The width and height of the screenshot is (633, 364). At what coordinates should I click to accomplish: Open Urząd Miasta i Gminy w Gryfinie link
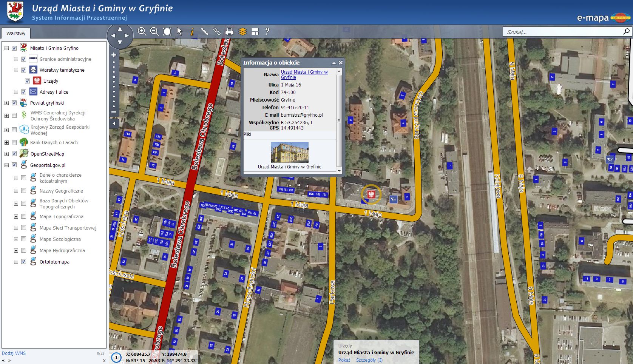pyautogui.click(x=304, y=74)
